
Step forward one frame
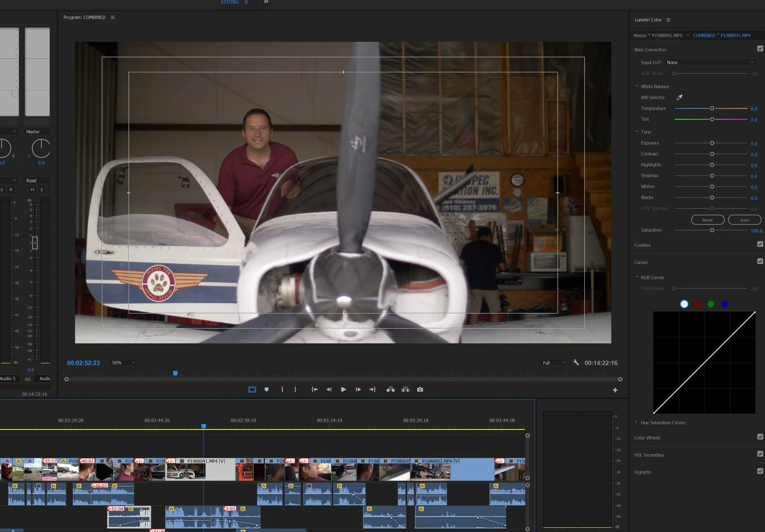[x=358, y=389]
